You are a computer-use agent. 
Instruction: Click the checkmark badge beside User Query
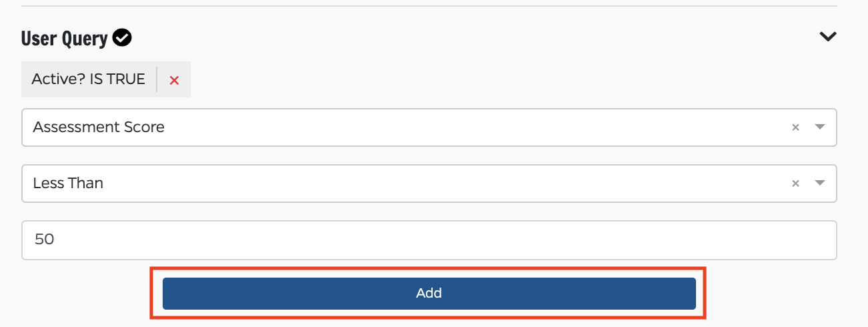pyautogui.click(x=122, y=39)
